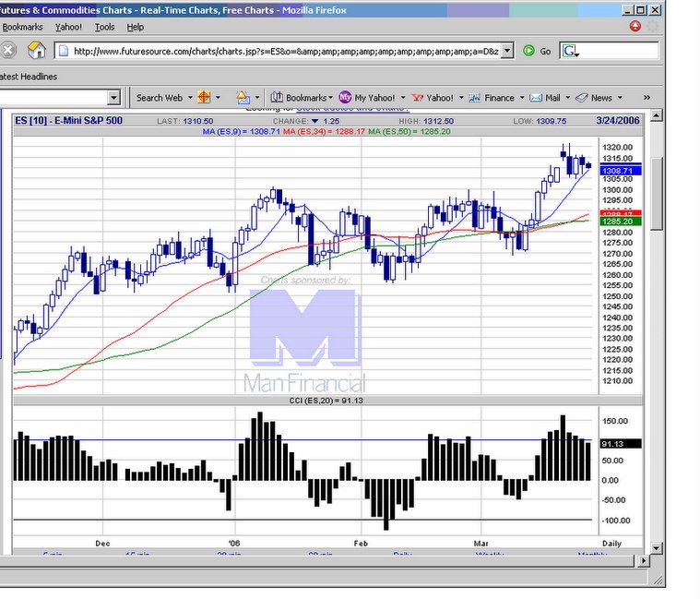Expand My Yahoo! dropdown arrow
This screenshot has height=599, width=700.
[403, 98]
